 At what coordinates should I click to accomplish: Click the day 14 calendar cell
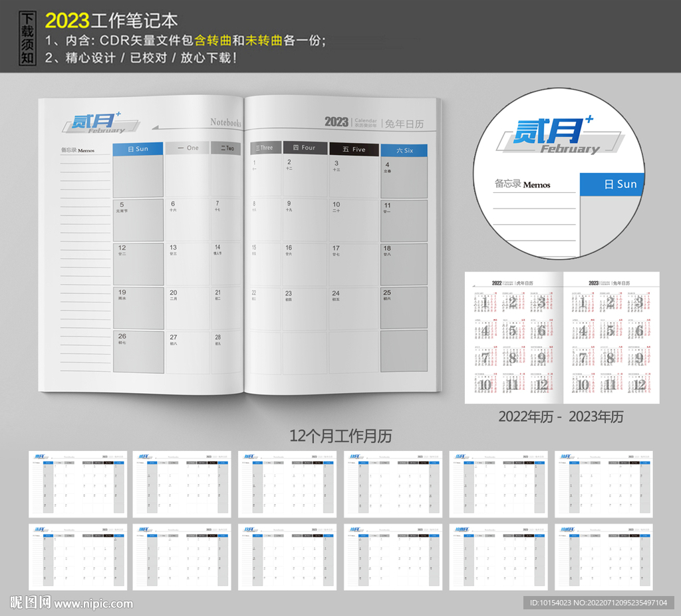pyautogui.click(x=226, y=263)
